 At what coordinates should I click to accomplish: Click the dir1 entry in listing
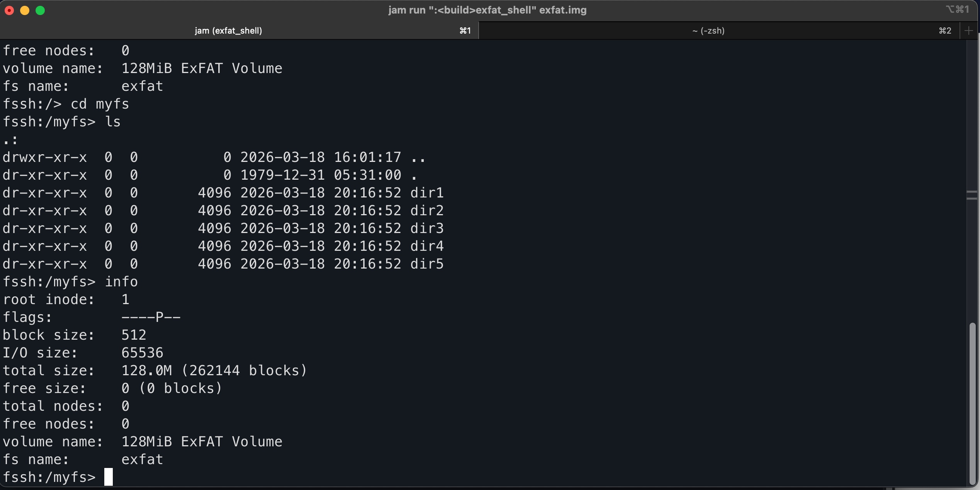[x=426, y=193]
